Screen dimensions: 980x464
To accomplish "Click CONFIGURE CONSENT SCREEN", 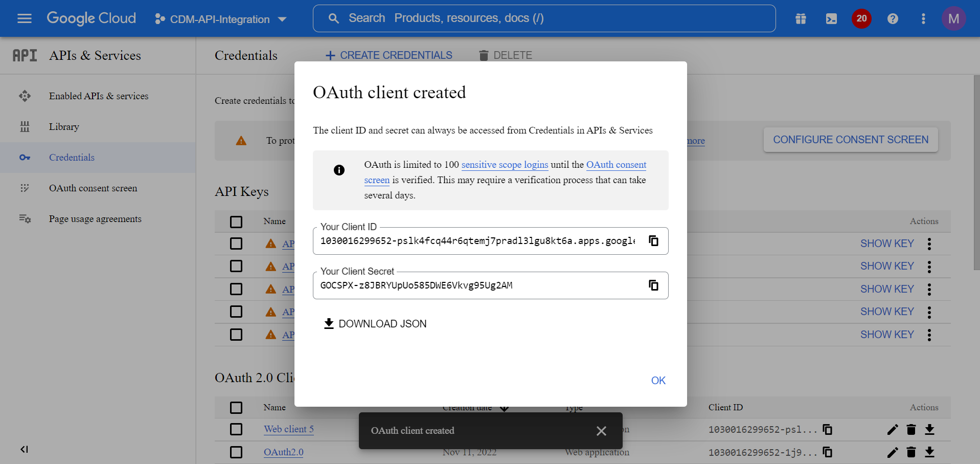I will click(851, 140).
